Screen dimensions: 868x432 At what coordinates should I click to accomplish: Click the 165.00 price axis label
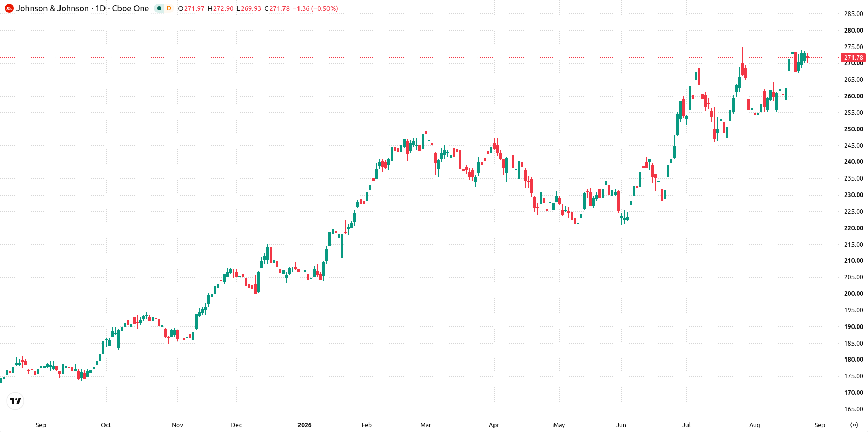pyautogui.click(x=854, y=409)
